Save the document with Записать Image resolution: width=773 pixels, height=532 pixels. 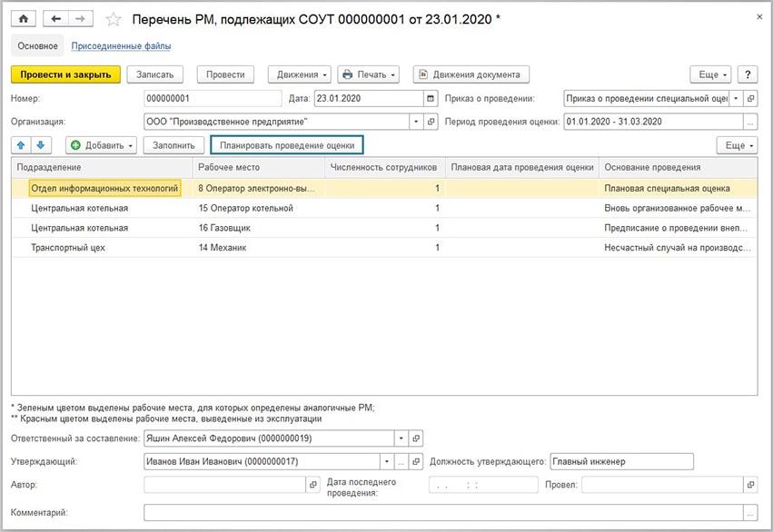click(x=154, y=74)
